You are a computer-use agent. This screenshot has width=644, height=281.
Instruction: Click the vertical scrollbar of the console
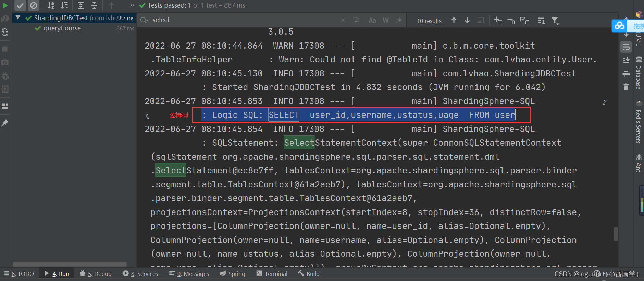[x=616, y=234]
